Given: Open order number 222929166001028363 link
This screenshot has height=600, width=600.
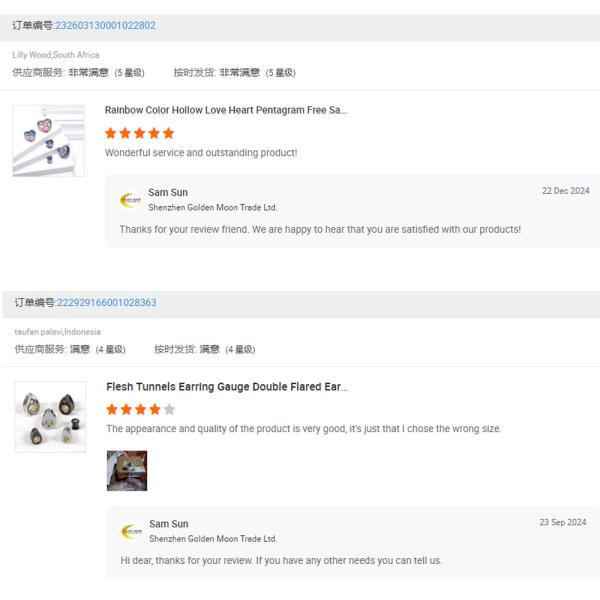Looking at the screenshot, I should (x=107, y=302).
